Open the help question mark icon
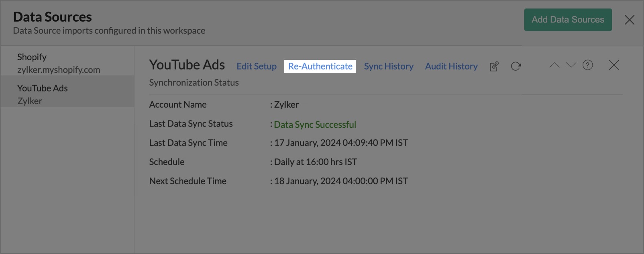 [587, 65]
